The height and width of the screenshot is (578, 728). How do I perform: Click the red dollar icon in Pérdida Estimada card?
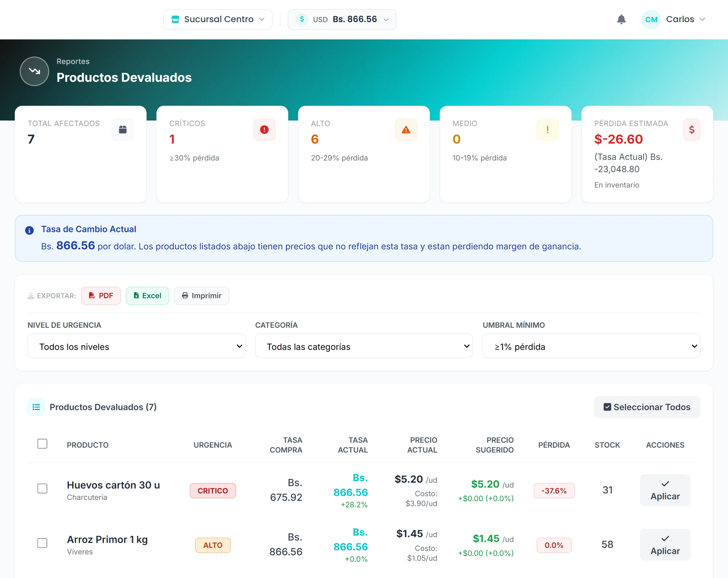pos(691,129)
